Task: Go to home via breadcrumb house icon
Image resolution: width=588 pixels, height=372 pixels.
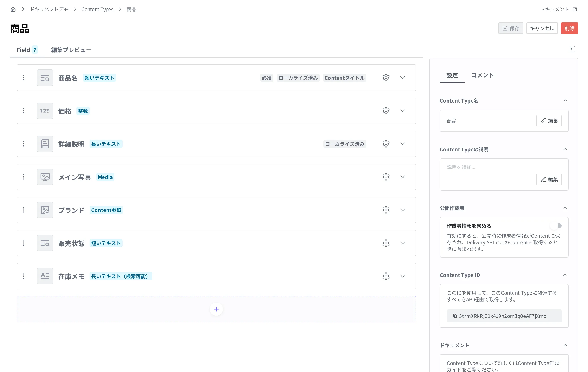Action: 13,9
